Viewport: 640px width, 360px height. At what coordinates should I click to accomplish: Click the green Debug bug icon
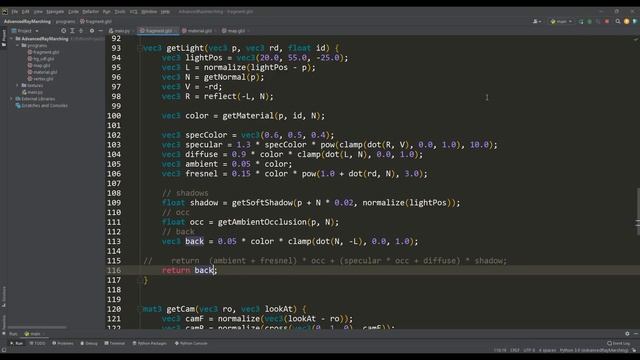pos(589,21)
